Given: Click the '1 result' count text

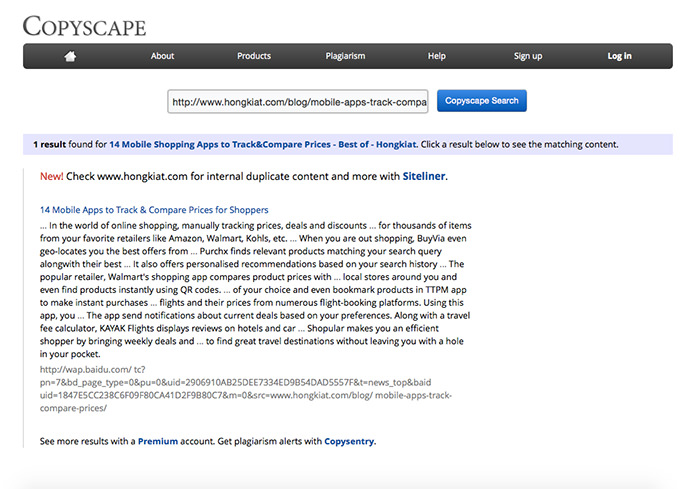Looking at the screenshot, I should (49, 144).
